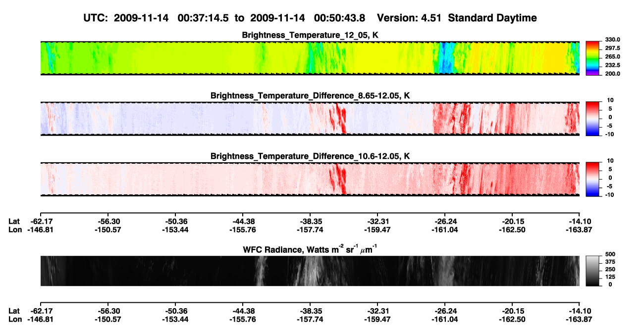Image resolution: width=644 pixels, height=330 pixels.
Task: Click the 297.5 color bar tick label
Action: click(x=612, y=48)
